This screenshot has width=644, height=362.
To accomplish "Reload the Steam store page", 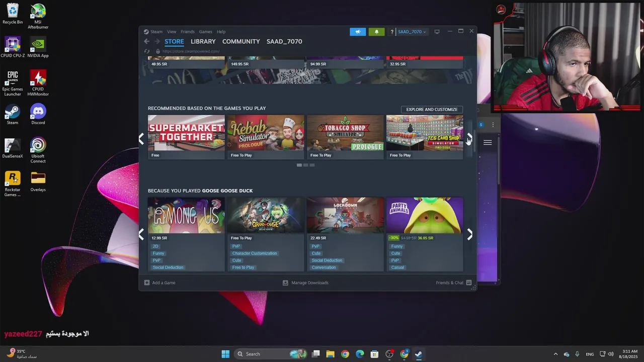I will pos(147,51).
